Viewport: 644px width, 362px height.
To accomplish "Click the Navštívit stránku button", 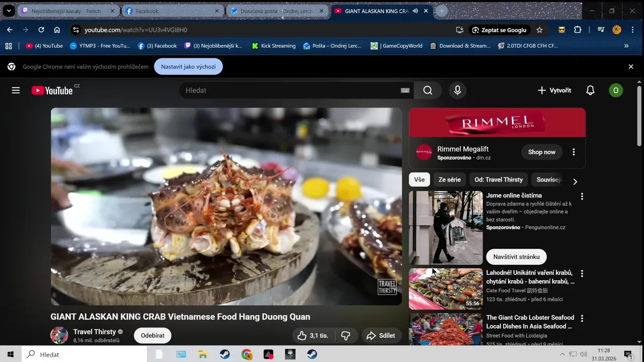I will (x=516, y=257).
